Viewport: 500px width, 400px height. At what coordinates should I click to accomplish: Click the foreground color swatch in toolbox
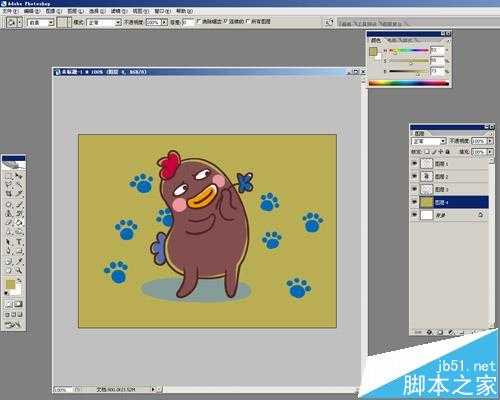[10, 285]
